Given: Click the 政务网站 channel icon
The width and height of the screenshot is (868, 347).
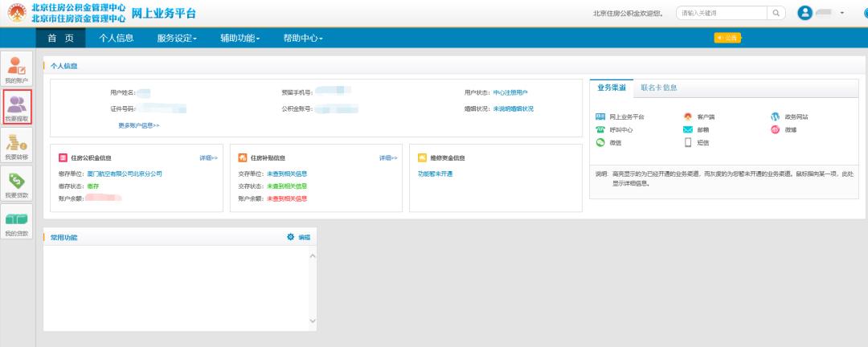Looking at the screenshot, I should point(775,116).
